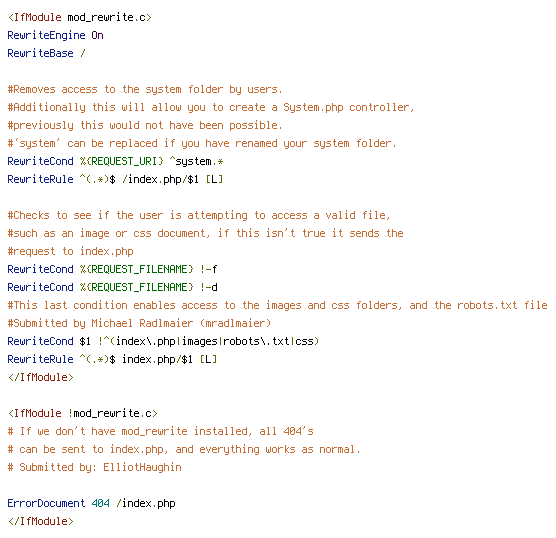This screenshot has width=556, height=538.
Task: Click the renamed system folder comment
Action: (202, 143)
